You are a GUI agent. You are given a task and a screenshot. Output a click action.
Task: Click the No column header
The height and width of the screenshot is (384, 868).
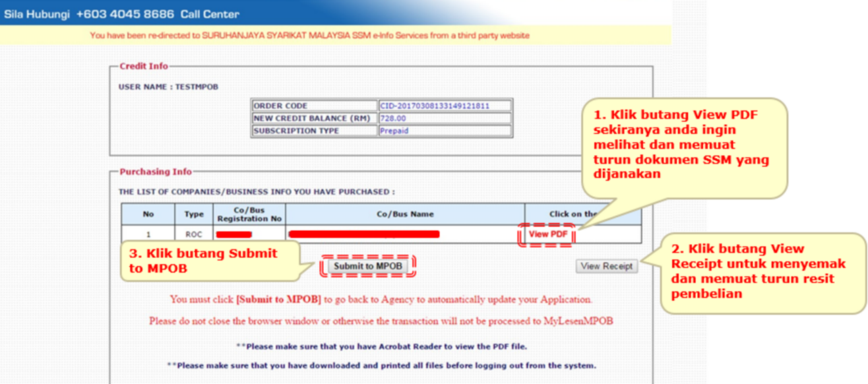click(148, 214)
